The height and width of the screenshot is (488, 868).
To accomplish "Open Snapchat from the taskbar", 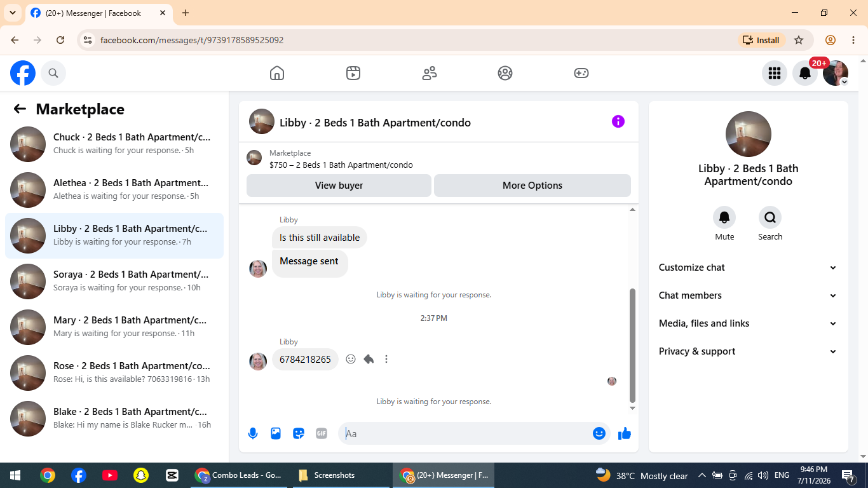I will 140,475.
